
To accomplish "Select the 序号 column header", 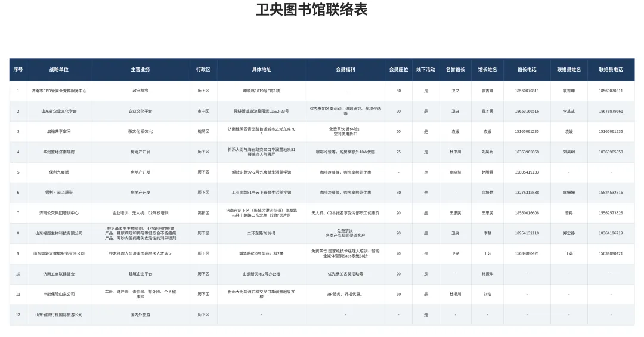I will point(18,69).
